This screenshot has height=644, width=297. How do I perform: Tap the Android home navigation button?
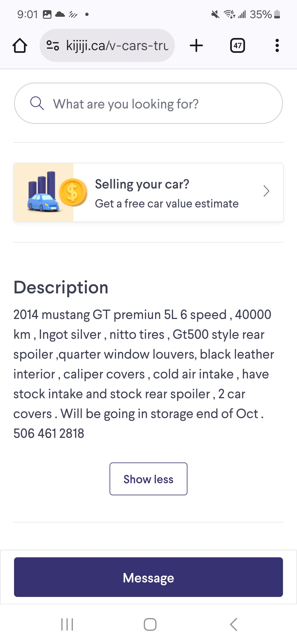150,624
